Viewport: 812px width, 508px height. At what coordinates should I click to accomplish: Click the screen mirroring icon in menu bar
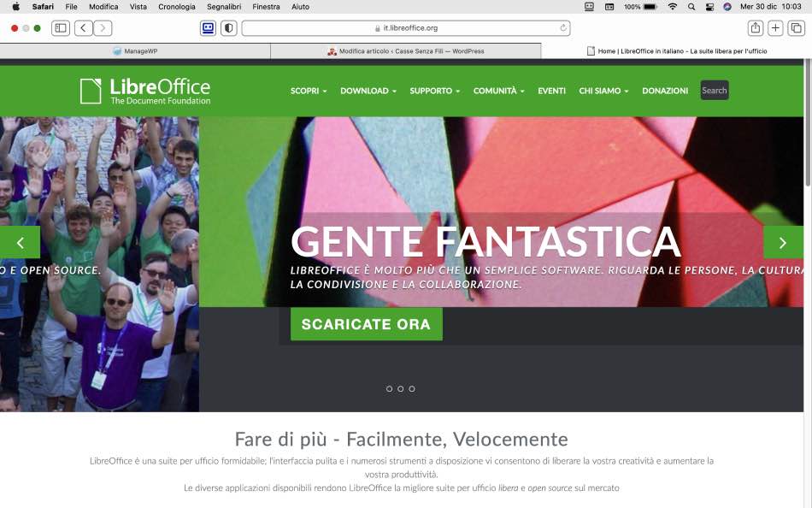pyautogui.click(x=589, y=7)
